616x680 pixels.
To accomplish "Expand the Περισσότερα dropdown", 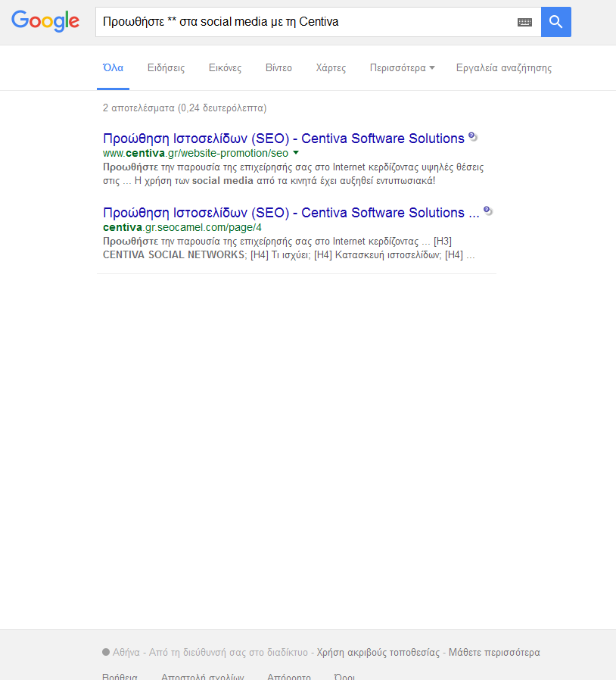I will 402,68.
